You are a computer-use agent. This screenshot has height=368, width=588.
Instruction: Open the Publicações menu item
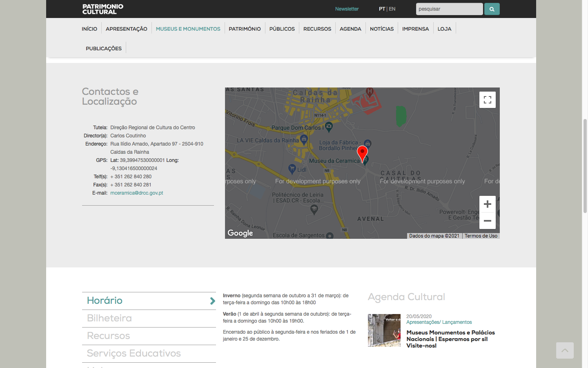point(104,48)
